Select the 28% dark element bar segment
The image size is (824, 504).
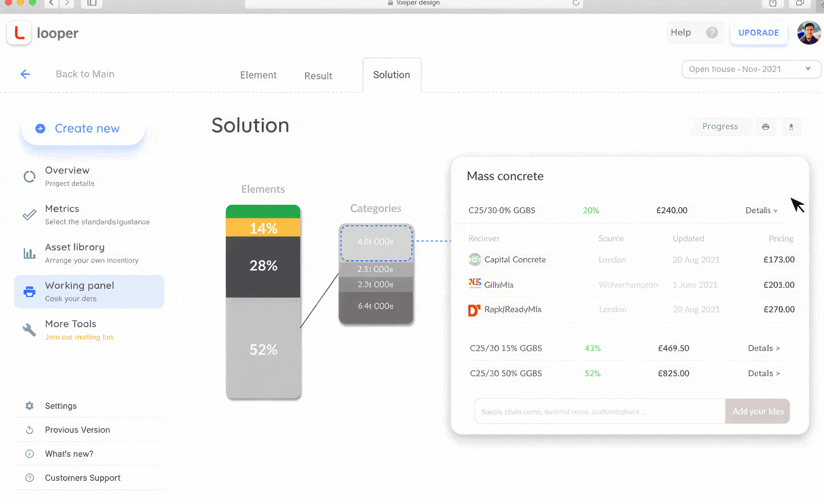coord(263,266)
